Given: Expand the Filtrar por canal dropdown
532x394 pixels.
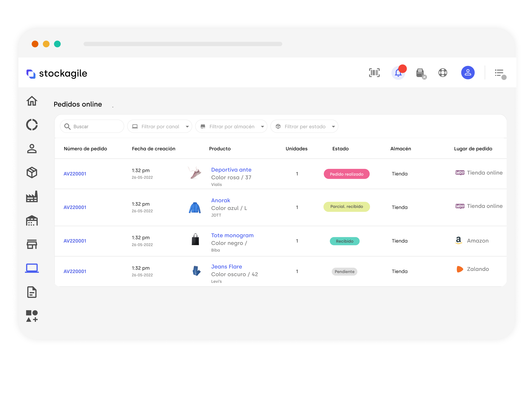Looking at the screenshot, I should pos(160,126).
